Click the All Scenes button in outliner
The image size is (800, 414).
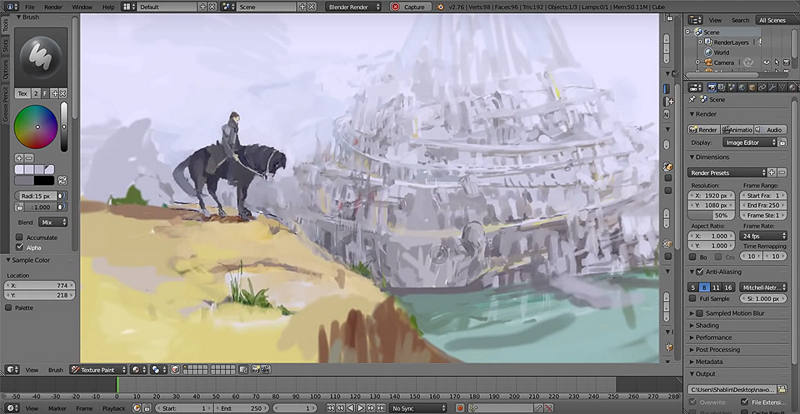pos(772,19)
